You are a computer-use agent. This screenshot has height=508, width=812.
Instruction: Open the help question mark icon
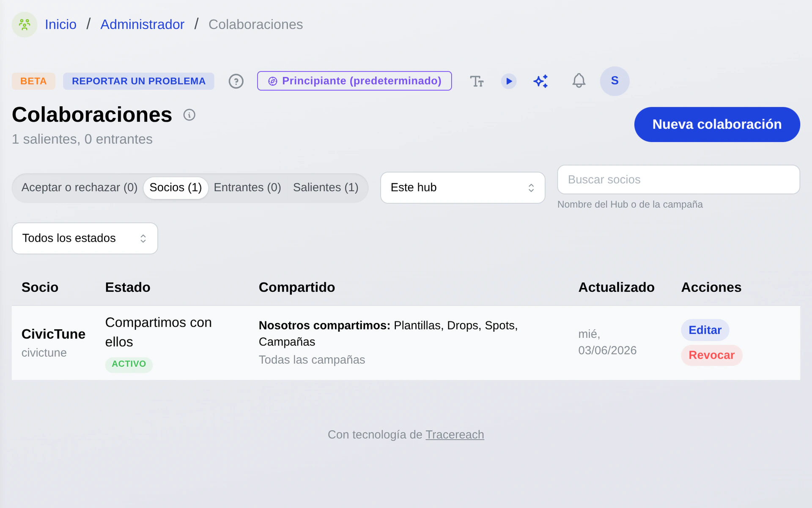tap(236, 81)
